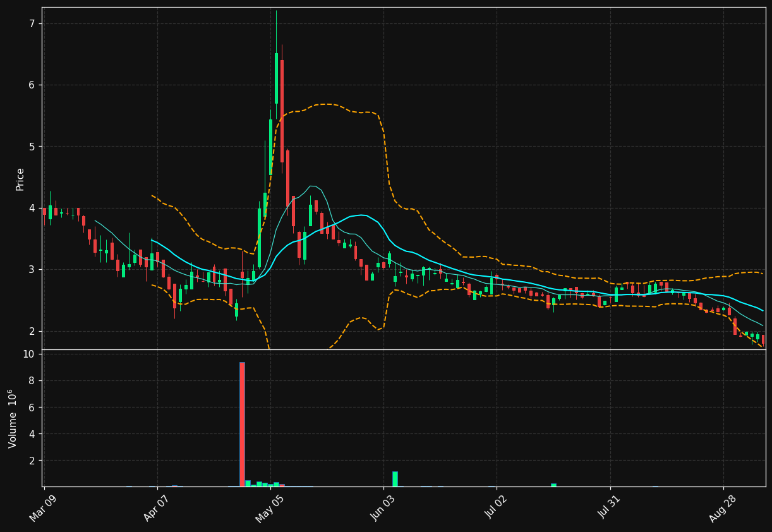Screen dimensions: 772x532
Task: Click volume axis tick label 6
Action: click(32, 408)
